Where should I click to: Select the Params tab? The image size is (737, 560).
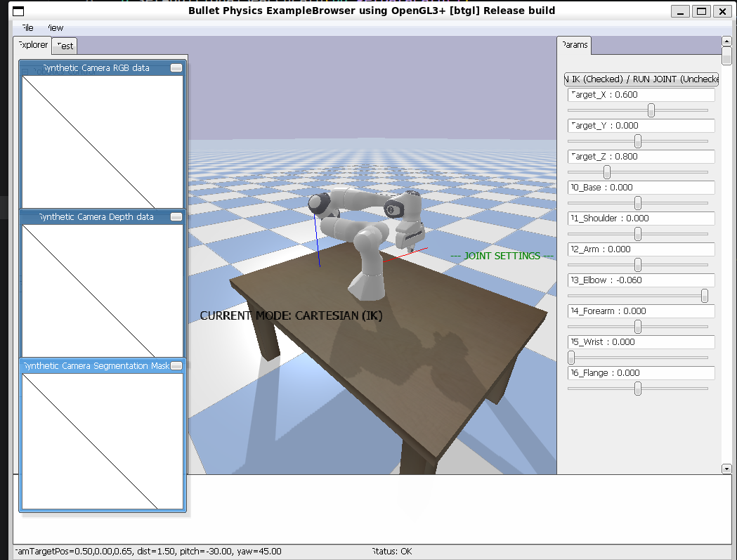[x=575, y=45]
